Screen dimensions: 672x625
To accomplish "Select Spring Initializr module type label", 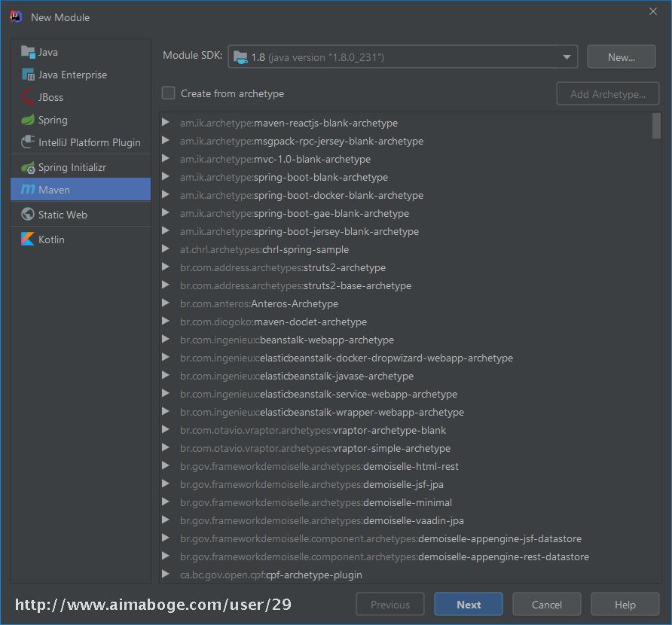I will [72, 167].
